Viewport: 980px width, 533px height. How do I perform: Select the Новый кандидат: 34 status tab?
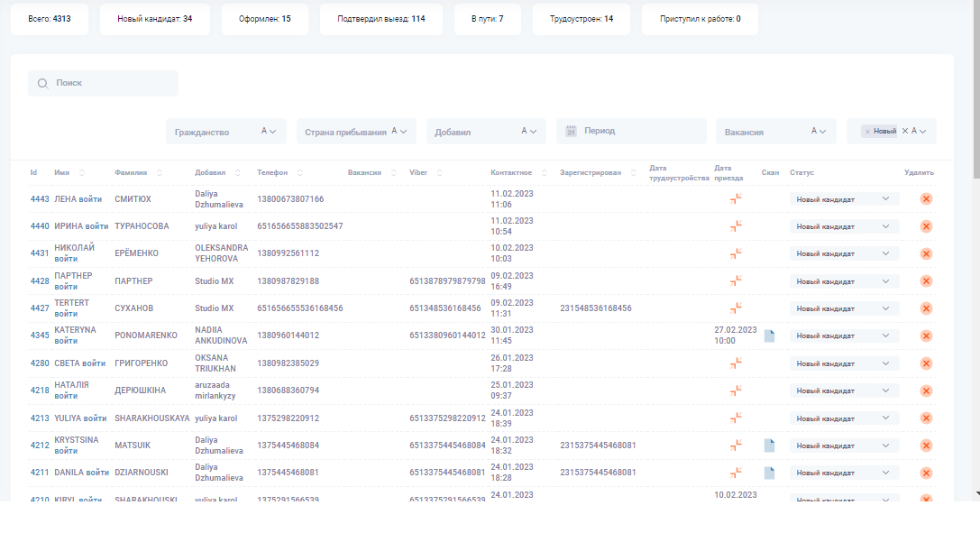point(154,18)
